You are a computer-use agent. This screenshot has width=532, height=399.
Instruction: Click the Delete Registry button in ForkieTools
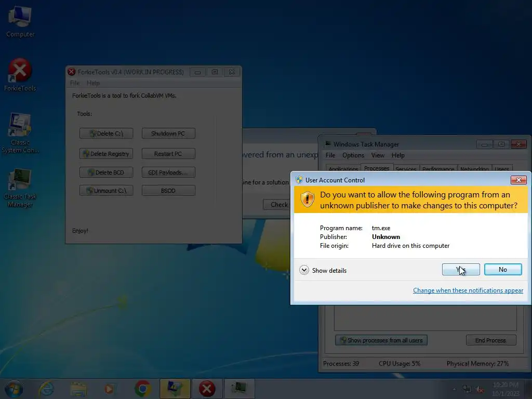click(x=106, y=154)
